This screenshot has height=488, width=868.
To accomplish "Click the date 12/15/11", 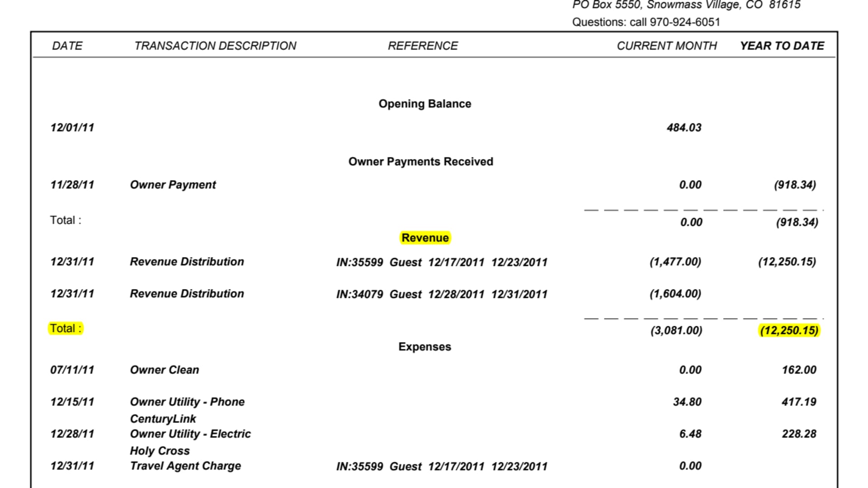I will coord(72,402).
